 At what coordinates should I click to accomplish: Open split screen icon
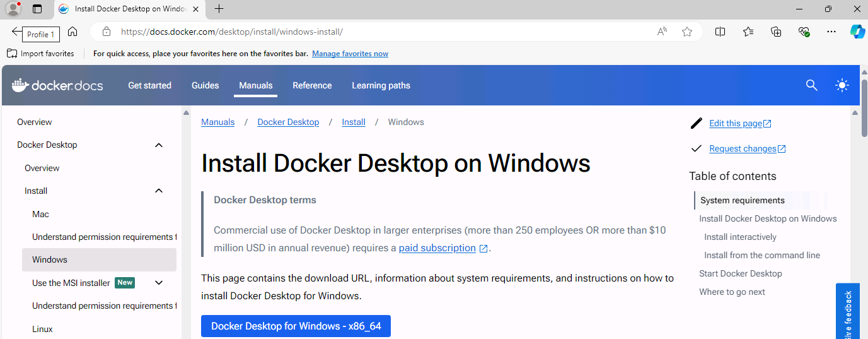pos(720,32)
